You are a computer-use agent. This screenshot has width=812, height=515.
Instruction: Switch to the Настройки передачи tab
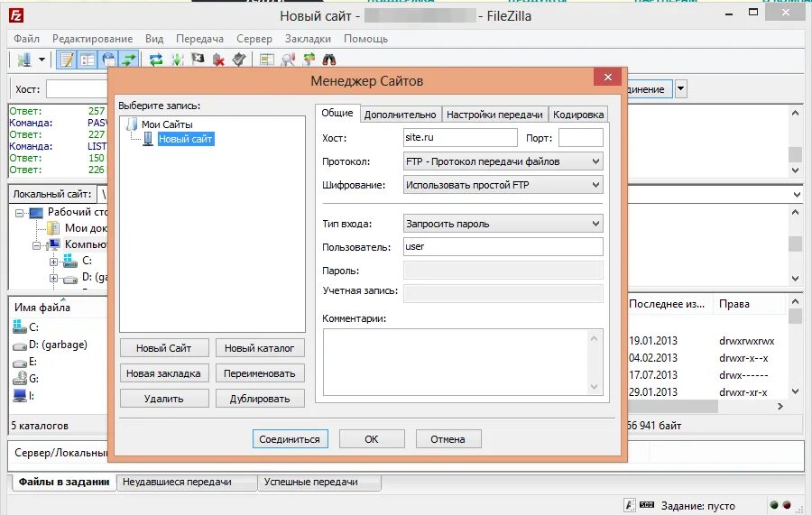[494, 115]
